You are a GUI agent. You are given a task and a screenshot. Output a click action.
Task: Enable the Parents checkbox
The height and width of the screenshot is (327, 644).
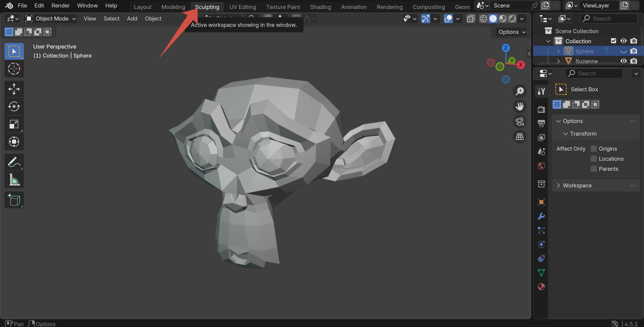click(593, 169)
